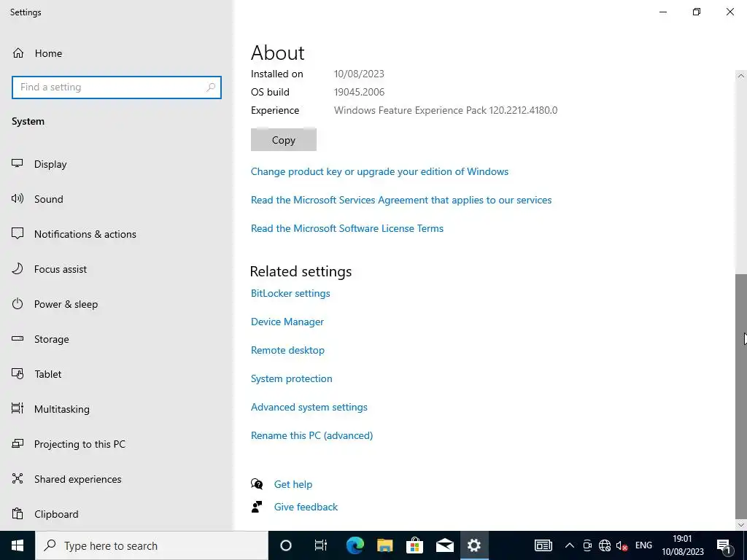This screenshot has height=560, width=747.
Task: Click the Give feedback link
Action: coord(306,507)
